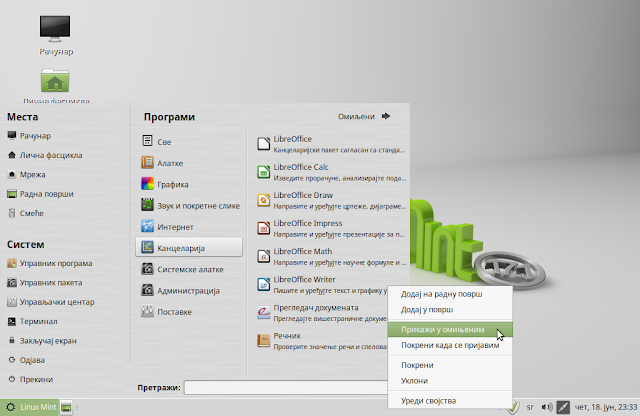Viewport: 640px width, 416px height.
Task: Launch LibreOffice Draw
Action: 331,200
